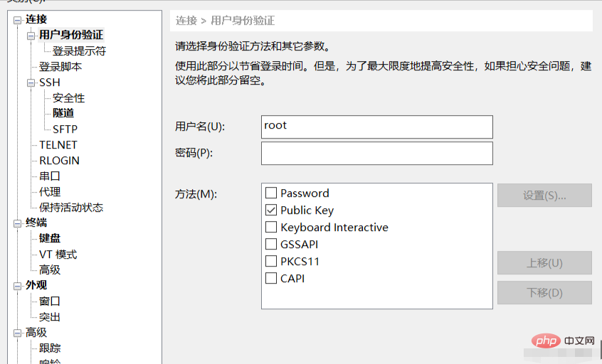
Task: Click the 设置(S)... button
Action: tap(544, 196)
